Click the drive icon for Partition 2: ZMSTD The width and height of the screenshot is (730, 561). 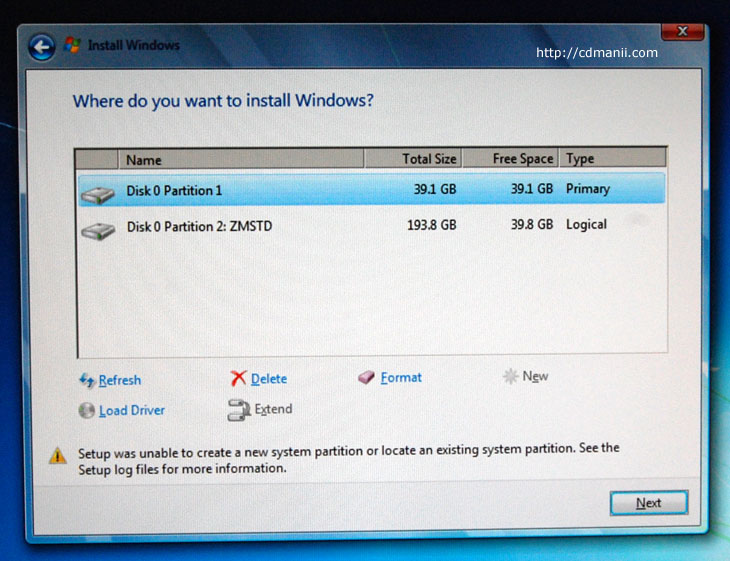tap(98, 230)
